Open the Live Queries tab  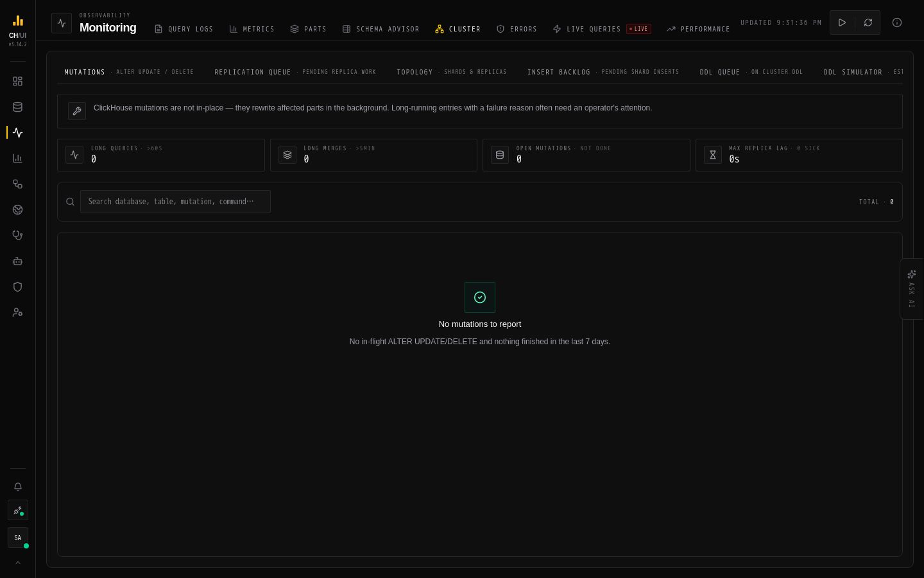point(601,29)
